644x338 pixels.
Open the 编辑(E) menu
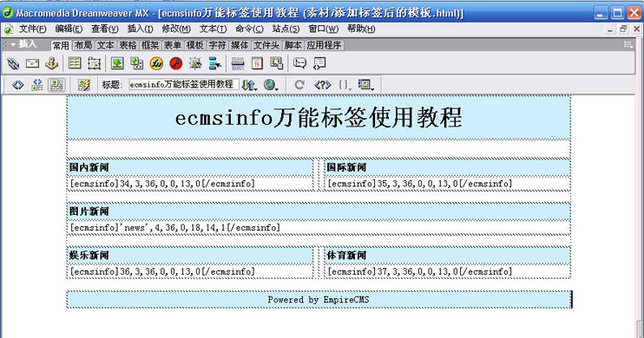tap(69, 29)
